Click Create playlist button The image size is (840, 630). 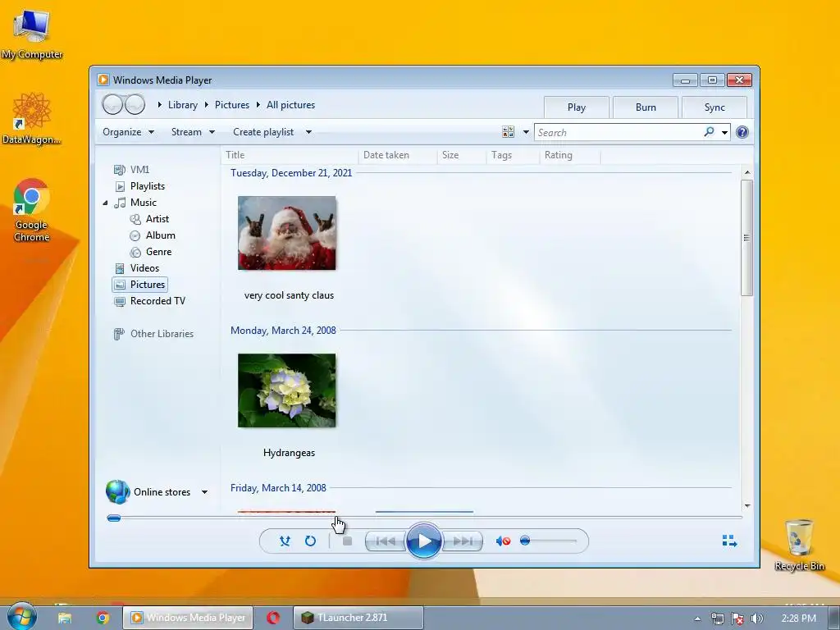(263, 132)
